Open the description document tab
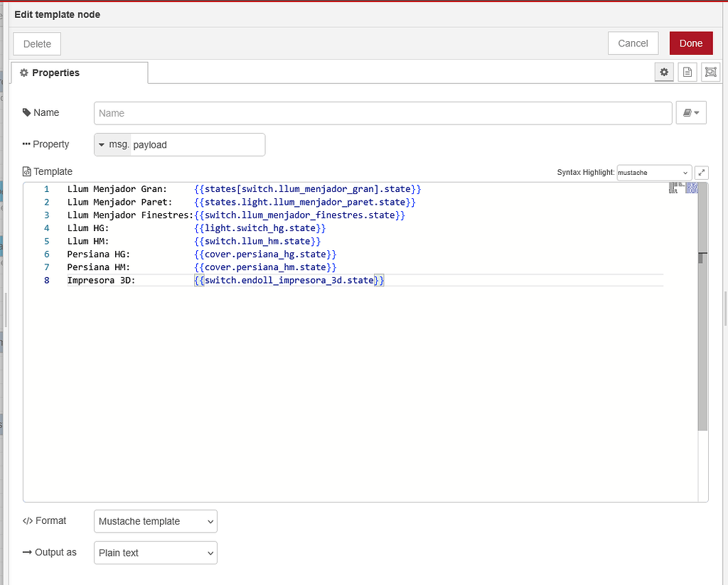The height and width of the screenshot is (585, 728). 687,72
